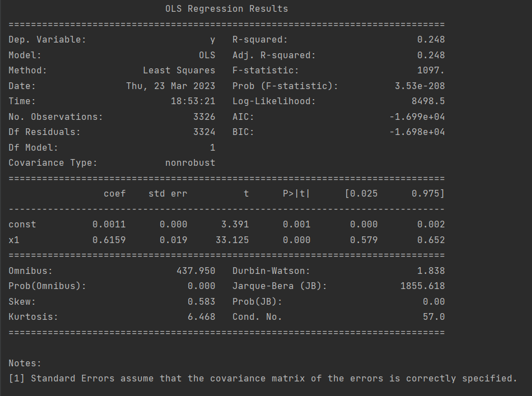Click the BIC value -1.698e+04
Viewport: 532px width, 396px height.
coord(417,132)
